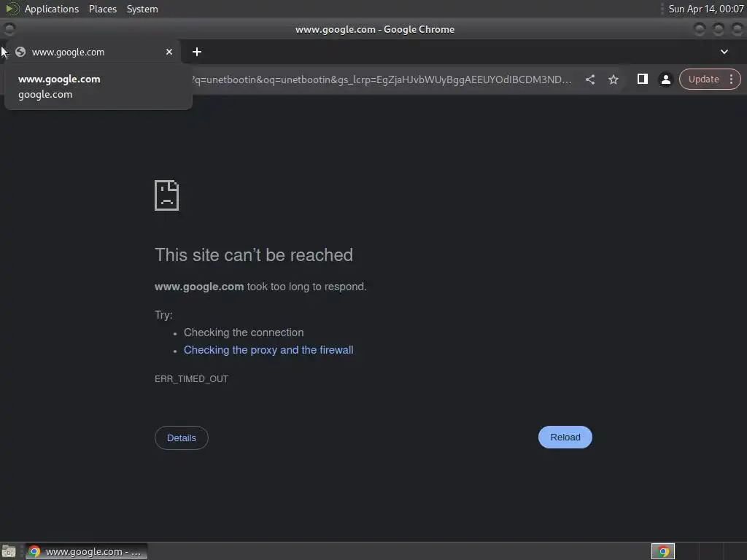747x560 pixels.
Task: Expand the tab search chevron
Action: pyautogui.click(x=724, y=52)
